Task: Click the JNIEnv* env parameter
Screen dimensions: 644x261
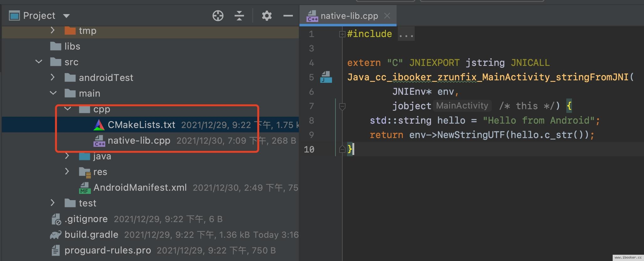Action: [423, 92]
